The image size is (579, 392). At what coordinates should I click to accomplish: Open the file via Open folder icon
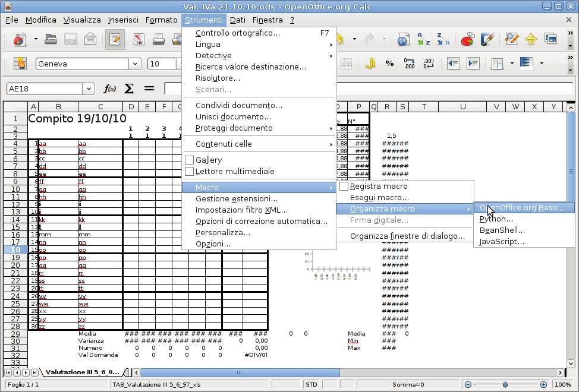[x=51, y=39]
